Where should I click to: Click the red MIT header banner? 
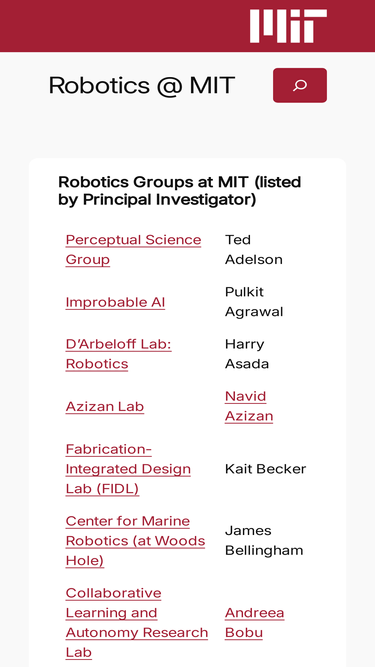coord(188,26)
